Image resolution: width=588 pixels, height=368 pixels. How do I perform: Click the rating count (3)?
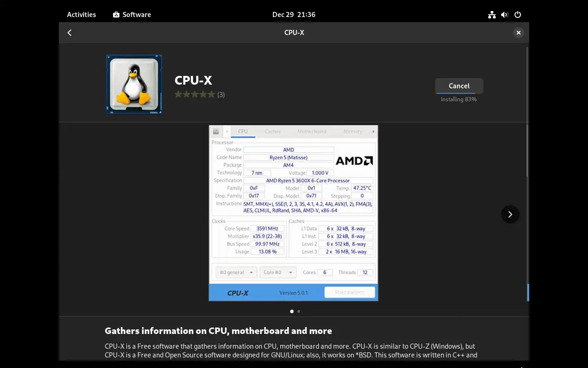221,95
